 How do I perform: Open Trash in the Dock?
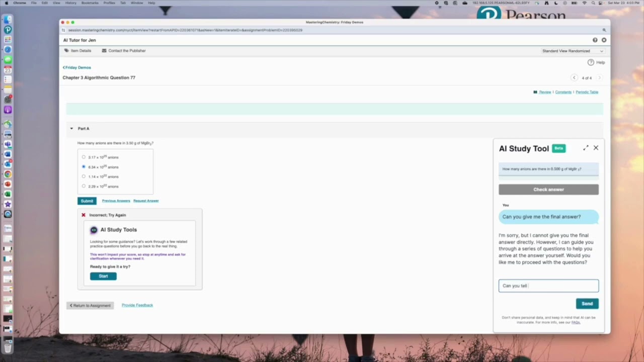(8, 347)
